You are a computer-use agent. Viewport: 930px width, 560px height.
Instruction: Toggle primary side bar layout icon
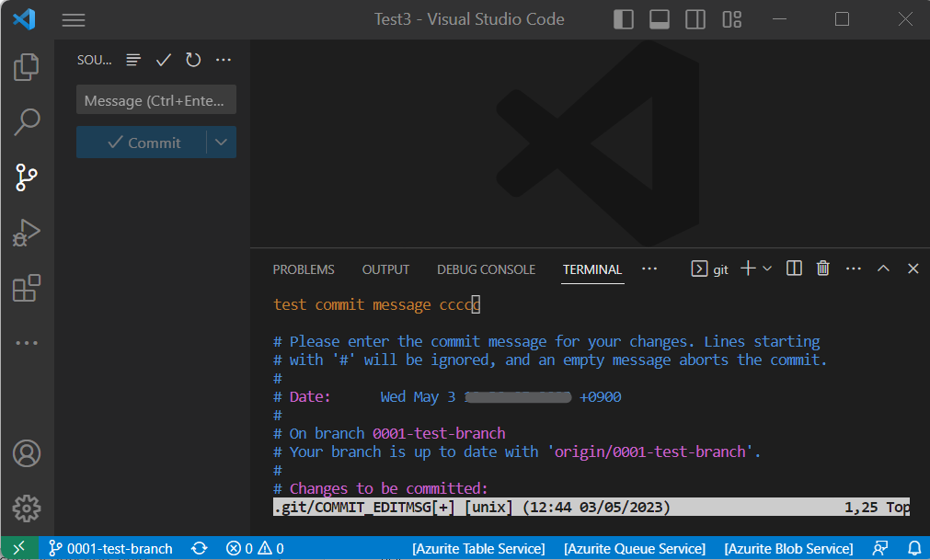point(624,19)
